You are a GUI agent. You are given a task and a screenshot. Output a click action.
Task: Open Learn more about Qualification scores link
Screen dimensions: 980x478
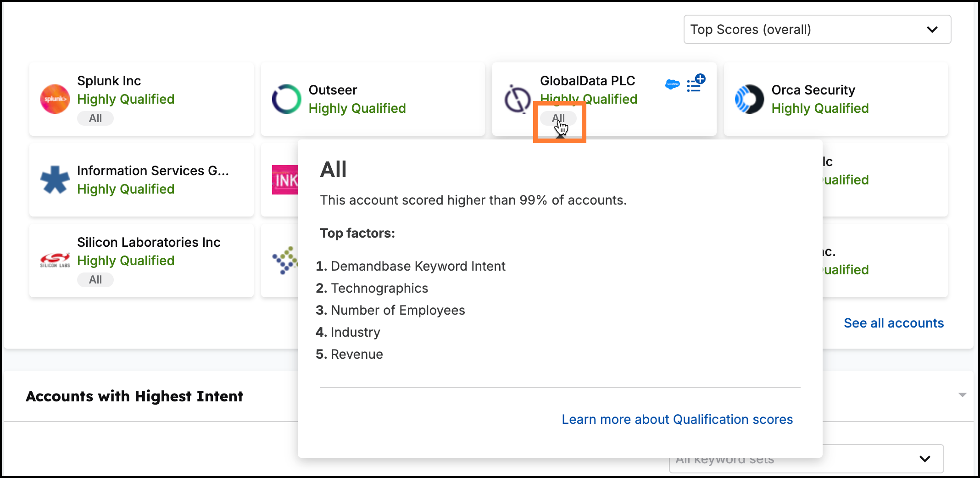point(677,419)
